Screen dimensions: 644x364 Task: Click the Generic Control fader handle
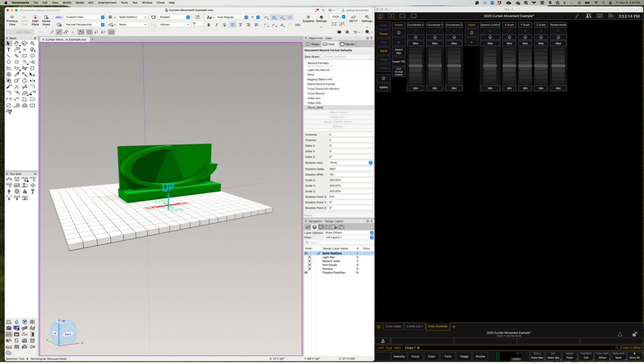(490, 66)
